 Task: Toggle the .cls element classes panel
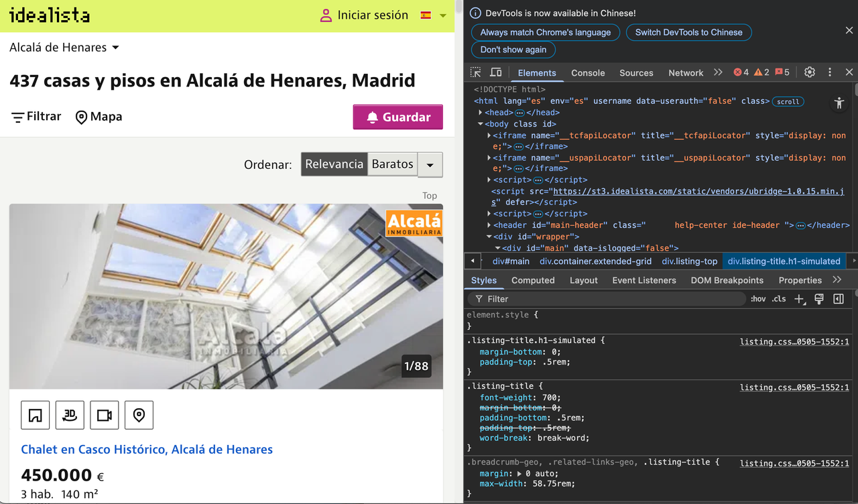point(779,299)
